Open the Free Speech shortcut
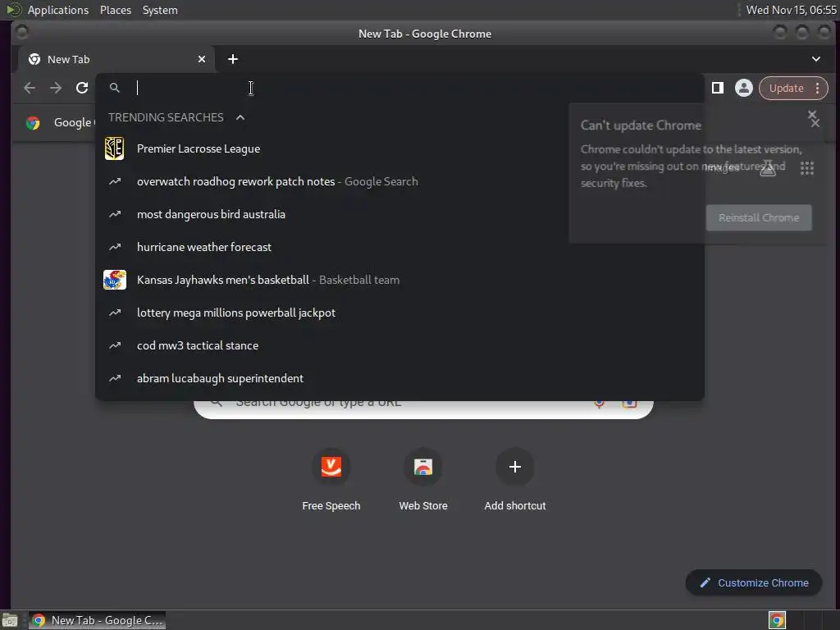 (331, 479)
